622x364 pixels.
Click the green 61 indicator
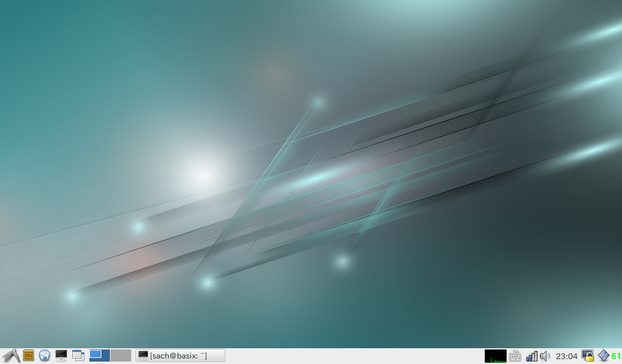point(616,356)
